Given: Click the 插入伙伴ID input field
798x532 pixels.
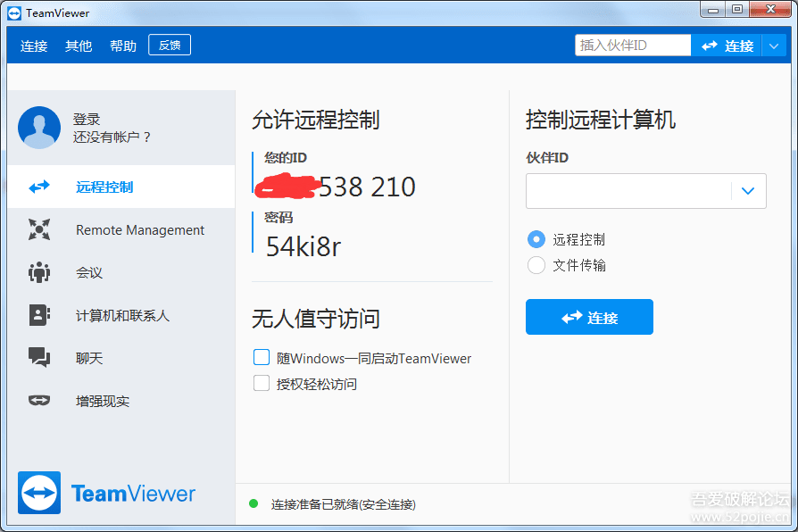Looking at the screenshot, I should [x=632, y=46].
